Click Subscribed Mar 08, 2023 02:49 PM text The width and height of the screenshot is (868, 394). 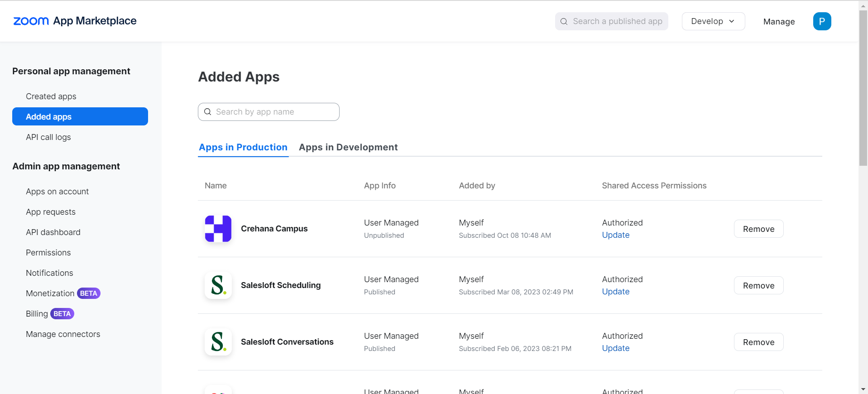pyautogui.click(x=516, y=292)
